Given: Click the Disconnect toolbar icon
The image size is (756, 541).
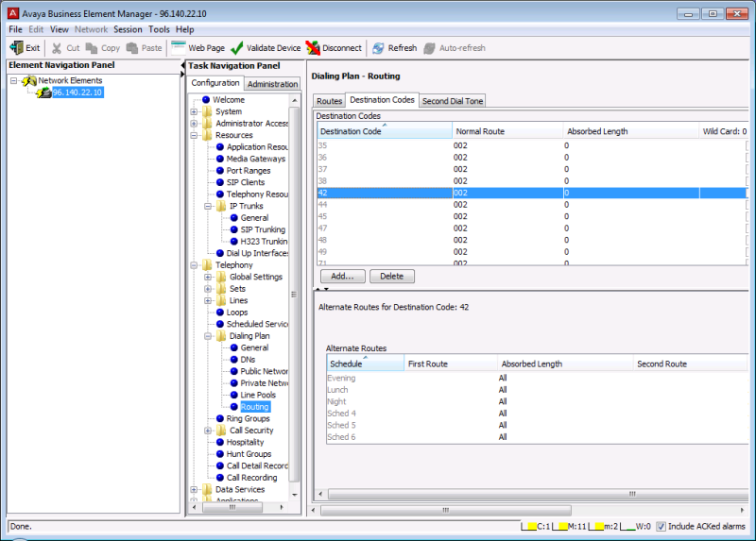Looking at the screenshot, I should pyautogui.click(x=313, y=48).
